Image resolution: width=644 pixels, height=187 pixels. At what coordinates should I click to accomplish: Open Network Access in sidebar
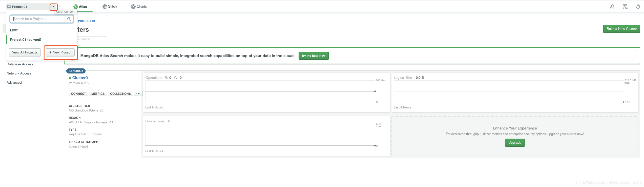tap(19, 73)
